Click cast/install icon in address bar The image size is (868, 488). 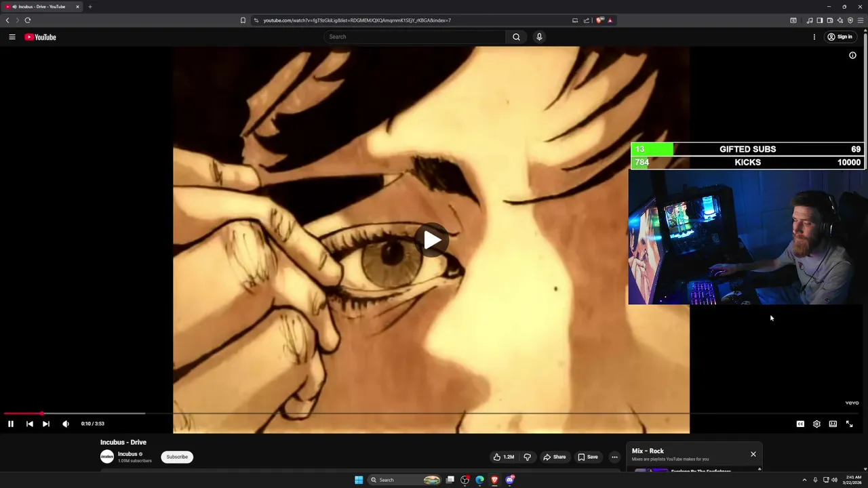point(575,20)
